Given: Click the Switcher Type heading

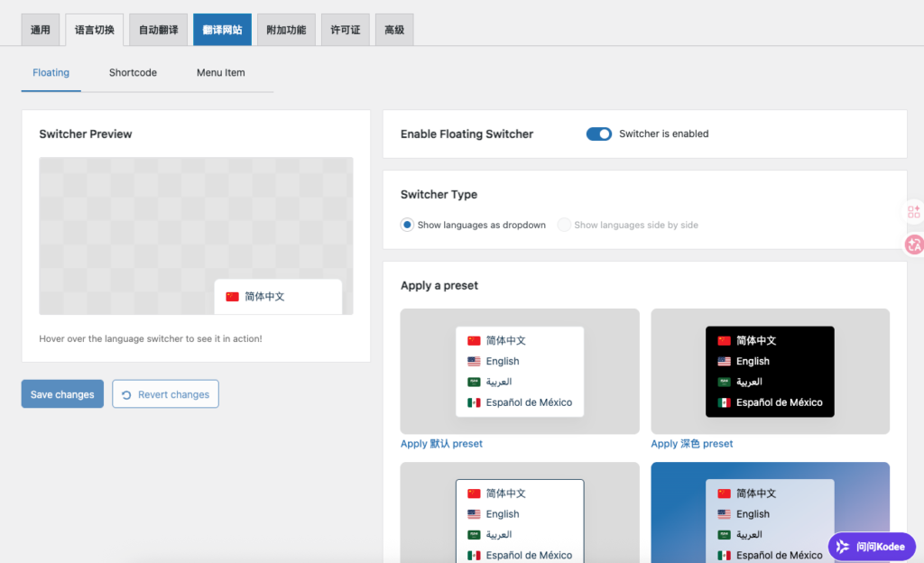Looking at the screenshot, I should (439, 194).
